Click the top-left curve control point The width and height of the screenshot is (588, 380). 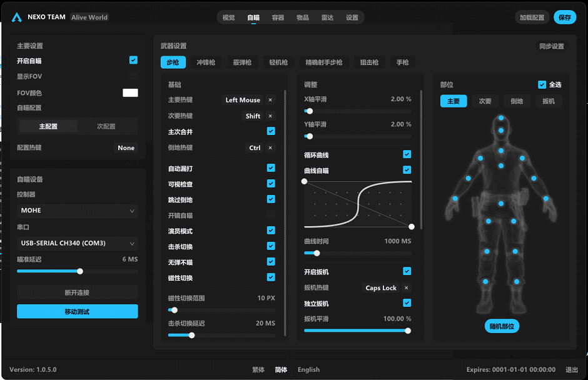pyautogui.click(x=305, y=181)
